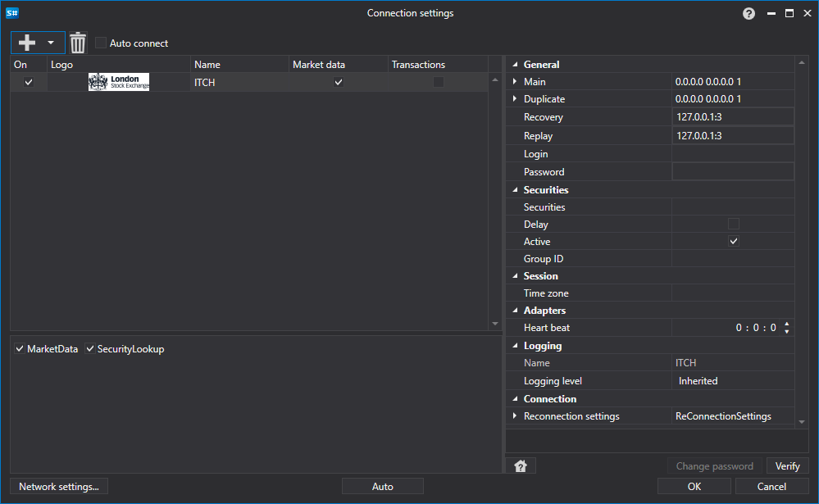Expand the Duplicate address row

pyautogui.click(x=515, y=98)
